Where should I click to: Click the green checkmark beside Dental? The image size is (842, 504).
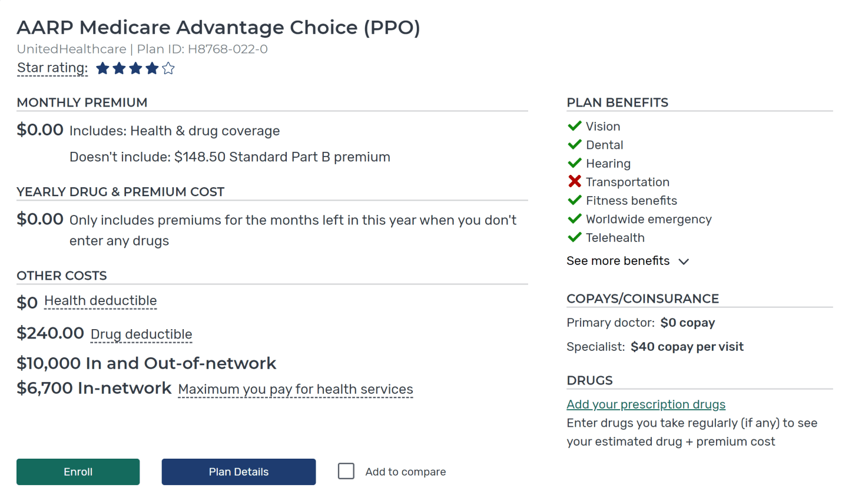[x=575, y=144]
